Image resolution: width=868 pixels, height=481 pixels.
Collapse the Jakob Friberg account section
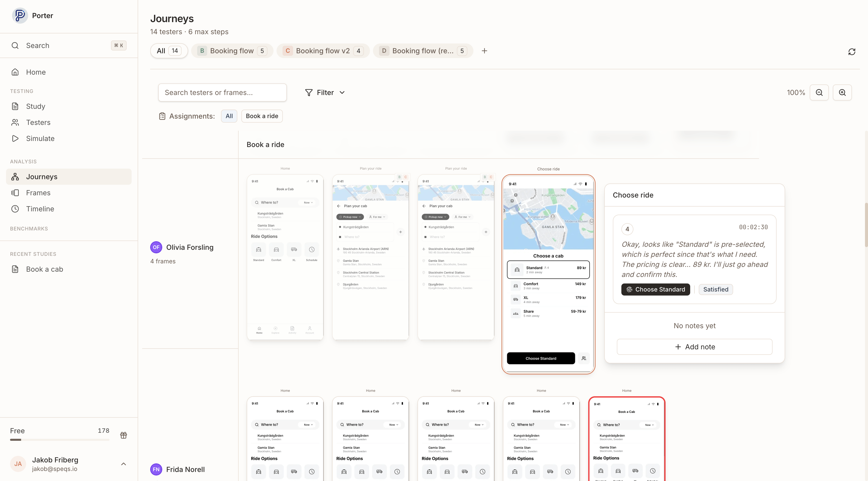[x=123, y=463]
